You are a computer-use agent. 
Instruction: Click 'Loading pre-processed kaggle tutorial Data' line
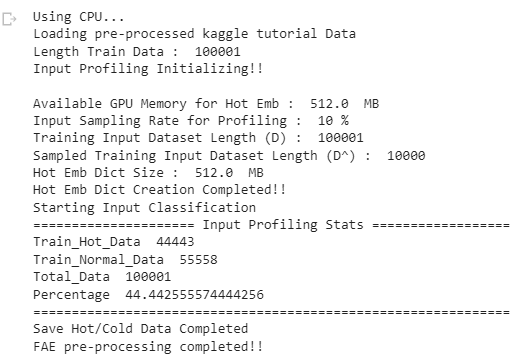point(194,34)
